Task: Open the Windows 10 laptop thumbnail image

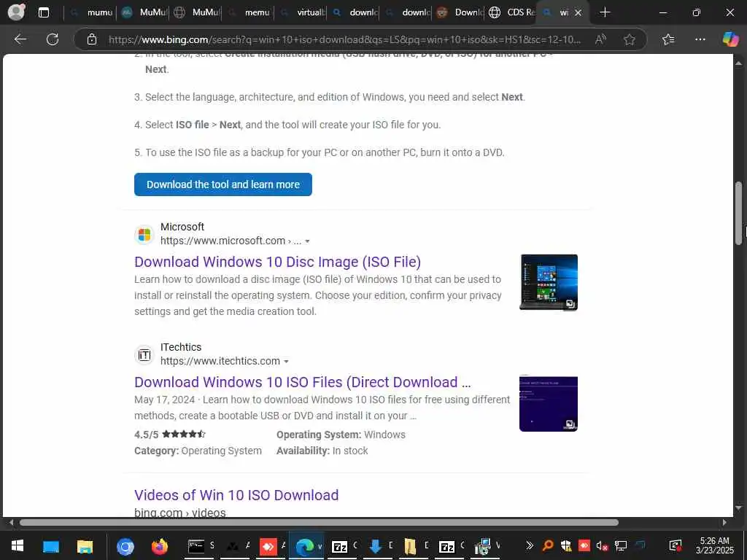Action: click(x=549, y=282)
